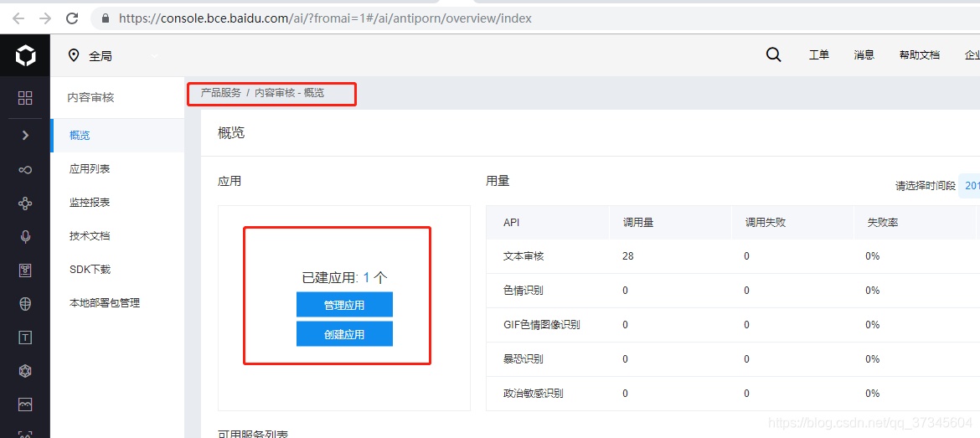
Task: Click the value 28 in 文本审核 row
Action: tap(628, 256)
